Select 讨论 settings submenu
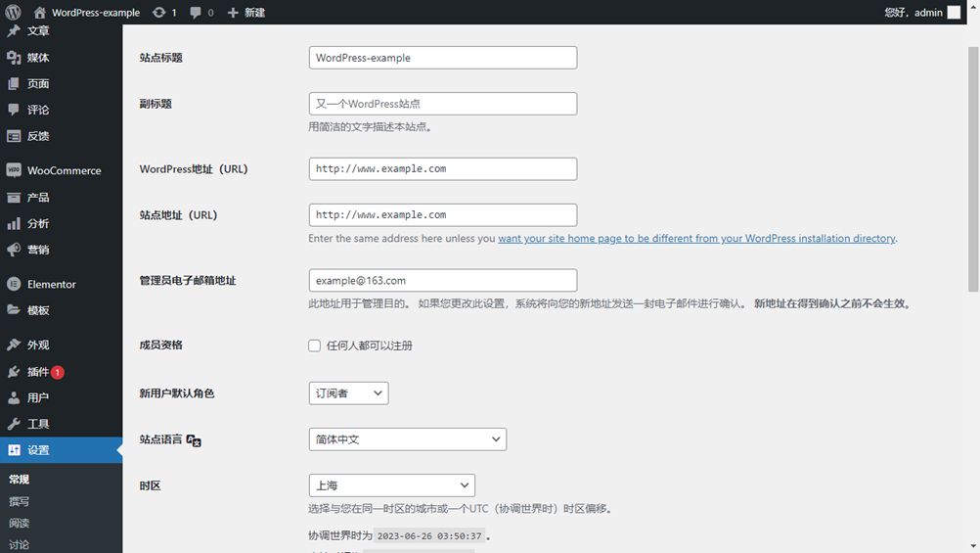The image size is (980, 553). pyautogui.click(x=19, y=545)
